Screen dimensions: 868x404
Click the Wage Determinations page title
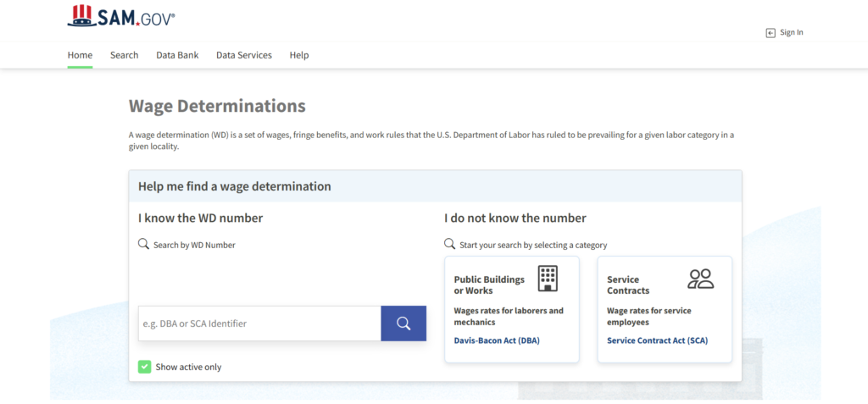217,106
